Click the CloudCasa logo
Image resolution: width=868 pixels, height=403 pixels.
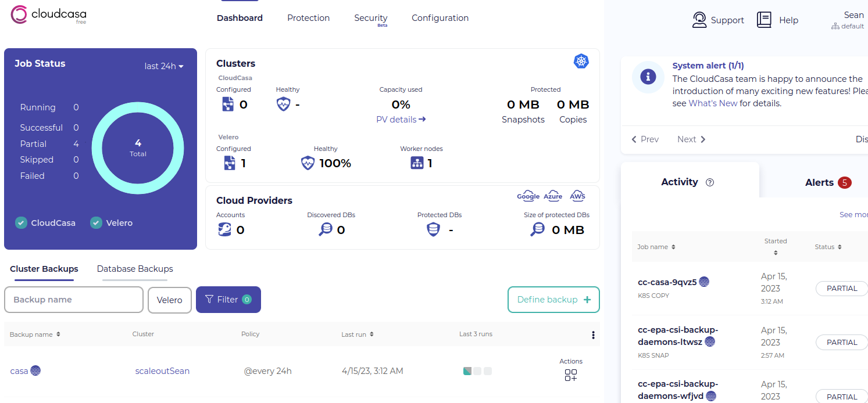click(48, 15)
